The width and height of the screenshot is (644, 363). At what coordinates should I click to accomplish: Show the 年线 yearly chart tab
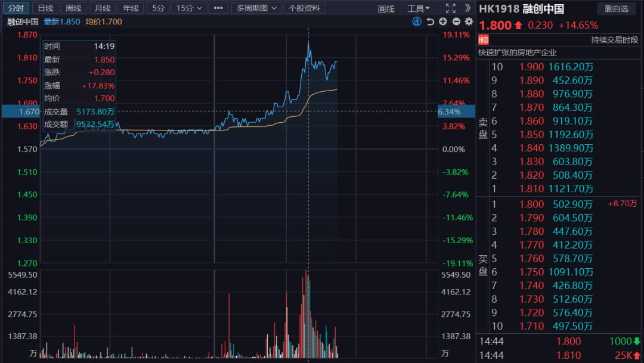[x=131, y=8]
